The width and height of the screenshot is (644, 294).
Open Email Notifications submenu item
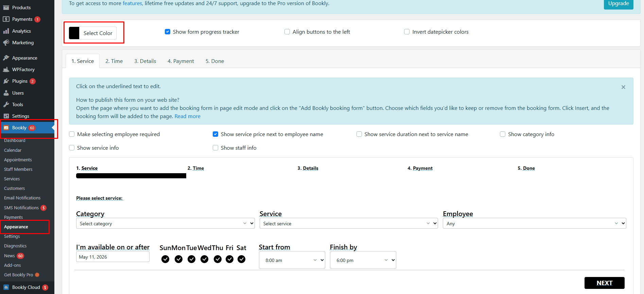[x=22, y=198]
